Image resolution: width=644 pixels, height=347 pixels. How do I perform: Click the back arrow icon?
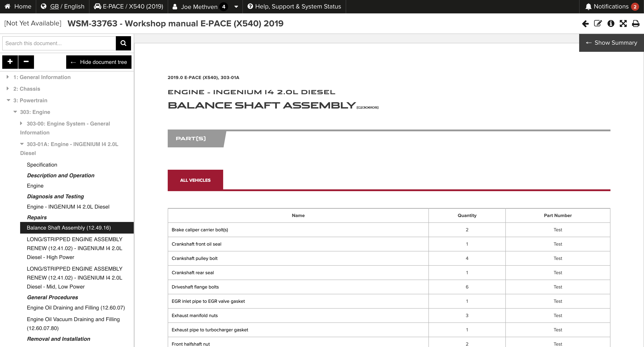click(585, 23)
